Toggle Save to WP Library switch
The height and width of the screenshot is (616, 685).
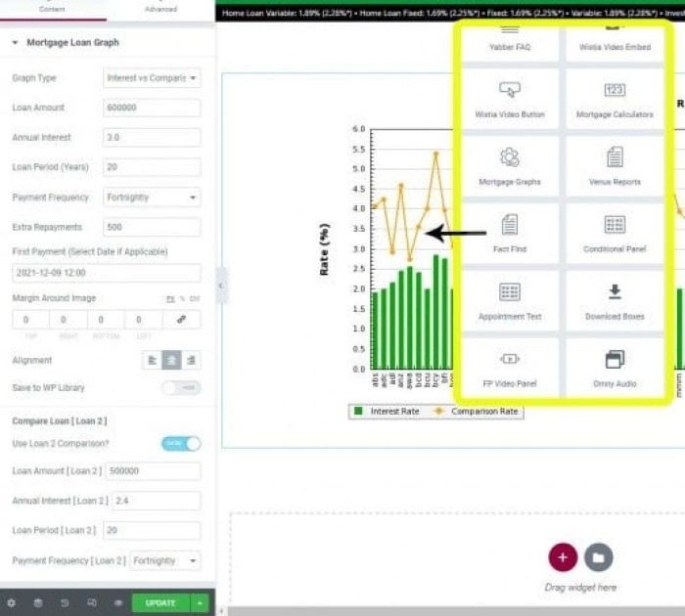[181, 388]
